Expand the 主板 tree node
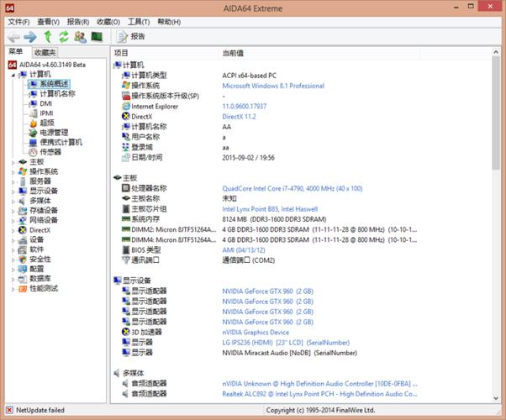The height and width of the screenshot is (420, 506). tap(13, 163)
